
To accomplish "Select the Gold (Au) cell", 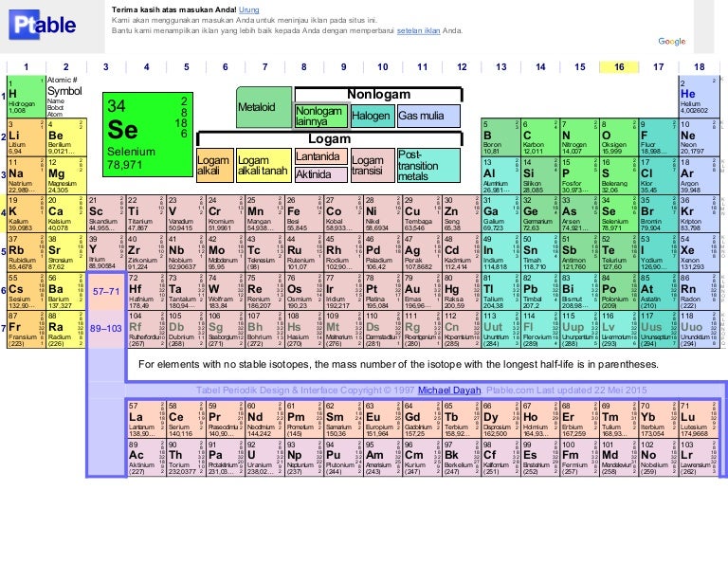I will pos(423,292).
